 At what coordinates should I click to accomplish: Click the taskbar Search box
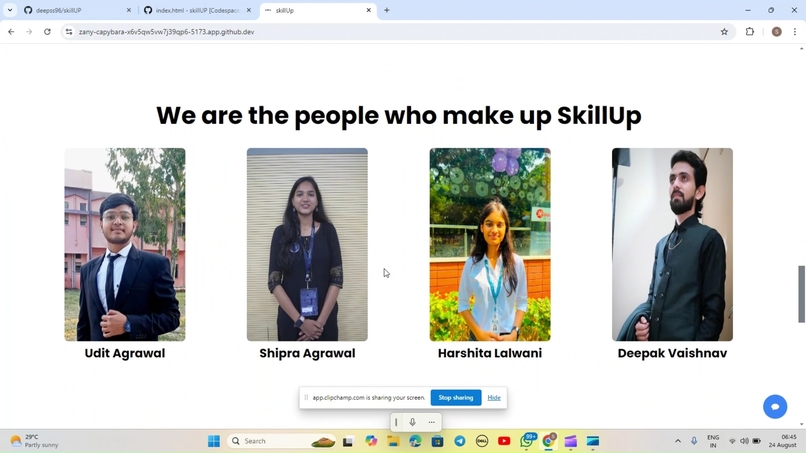click(281, 441)
